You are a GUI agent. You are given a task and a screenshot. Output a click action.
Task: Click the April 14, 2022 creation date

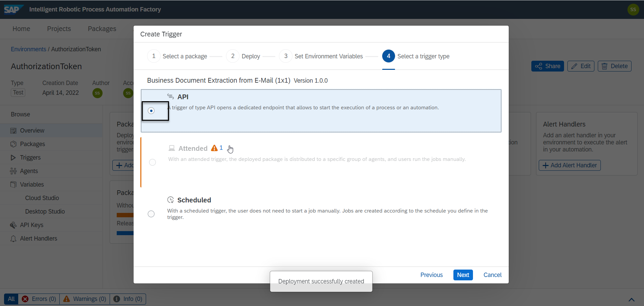point(60,93)
